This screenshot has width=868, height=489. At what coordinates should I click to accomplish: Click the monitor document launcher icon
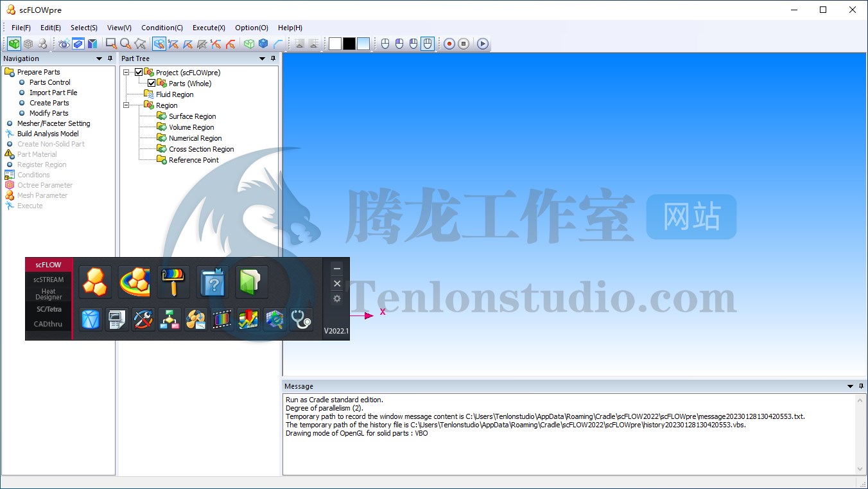(x=117, y=319)
